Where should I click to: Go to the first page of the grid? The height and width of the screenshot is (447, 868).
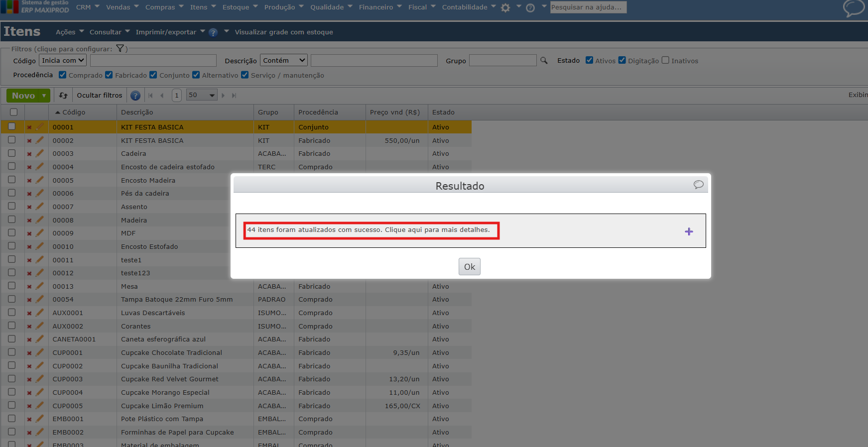click(x=150, y=96)
